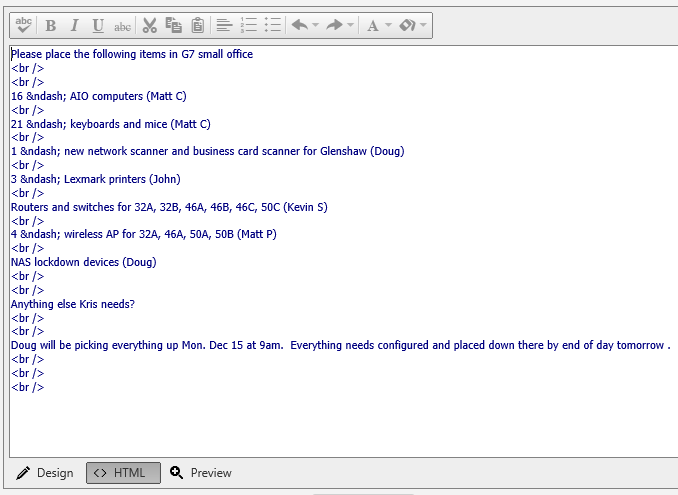Screen dimensions: 678x495
Task: Insert a bulleted list
Action: (x=273, y=26)
